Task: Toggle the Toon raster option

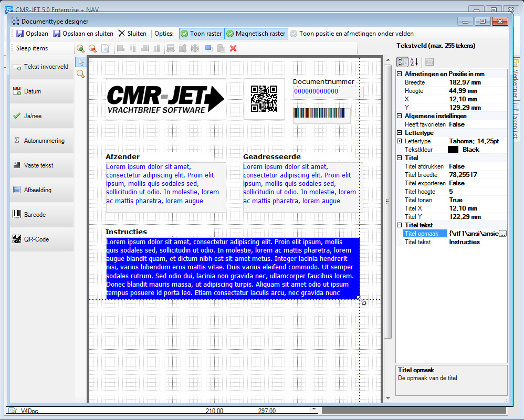Action: (x=202, y=34)
